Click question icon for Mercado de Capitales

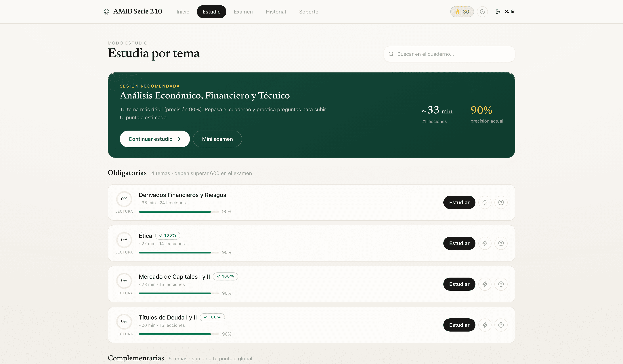(x=501, y=284)
